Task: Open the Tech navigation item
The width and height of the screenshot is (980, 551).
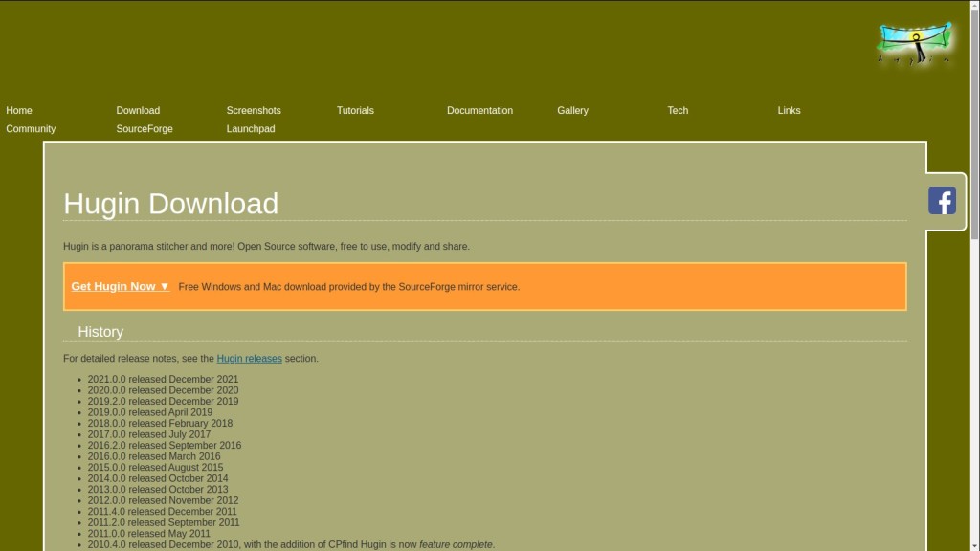Action: [x=678, y=111]
